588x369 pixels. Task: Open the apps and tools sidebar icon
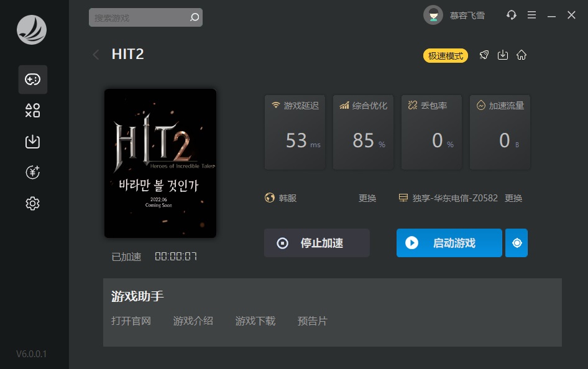coord(32,111)
